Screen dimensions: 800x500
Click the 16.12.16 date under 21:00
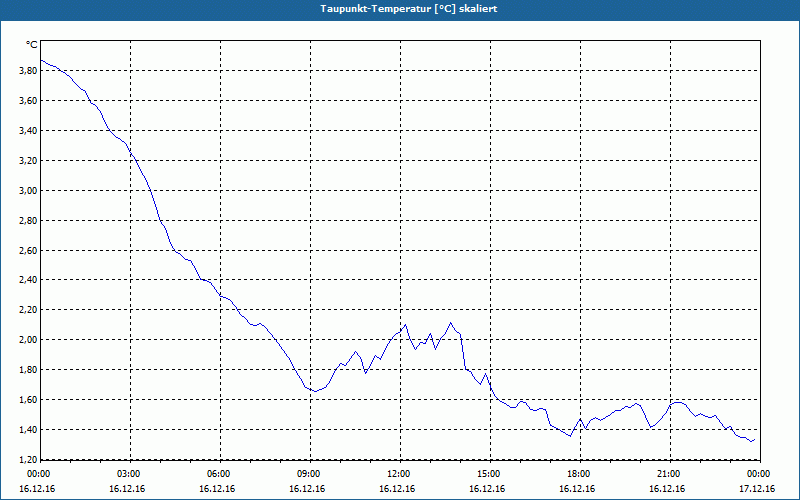667,488
